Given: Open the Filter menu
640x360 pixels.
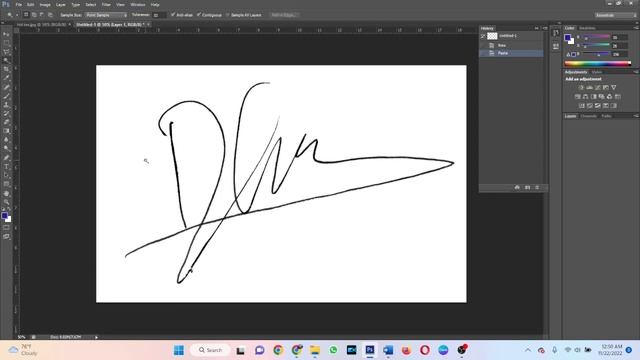Looking at the screenshot, I should coord(106,4).
